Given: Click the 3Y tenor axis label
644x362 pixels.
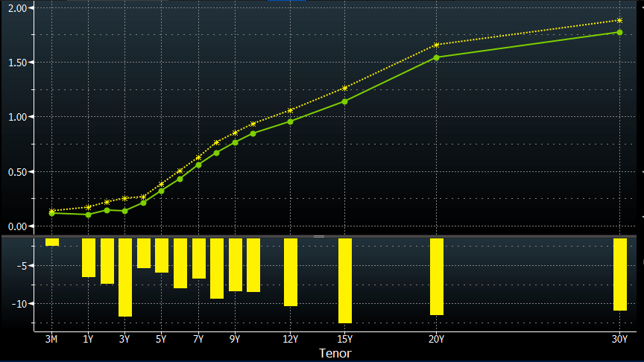Looking at the screenshot, I should click(x=124, y=339).
